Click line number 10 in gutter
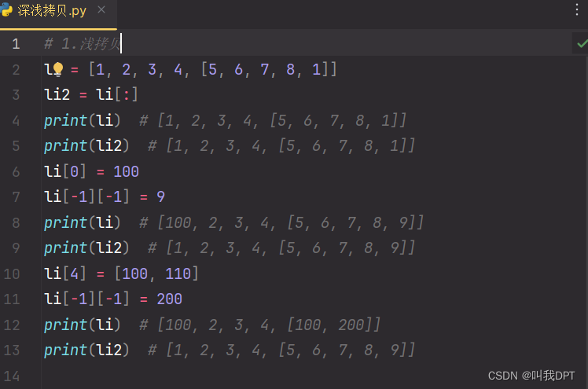This screenshot has height=389, width=588. (x=12, y=274)
